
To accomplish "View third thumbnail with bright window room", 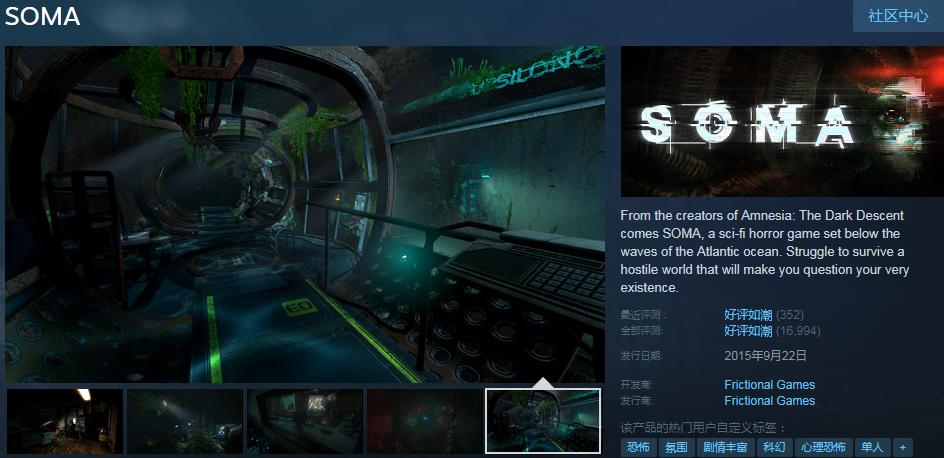I will [305, 421].
